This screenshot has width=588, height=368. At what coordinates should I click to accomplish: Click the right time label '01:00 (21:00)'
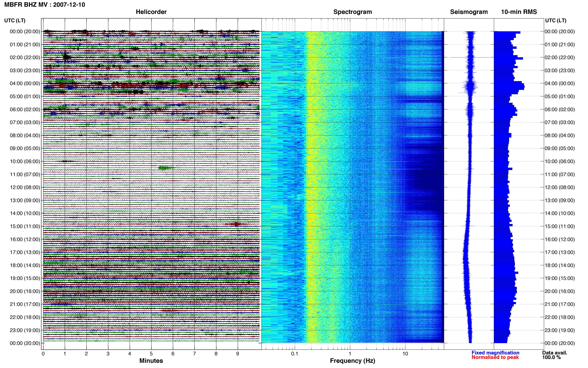click(x=560, y=45)
